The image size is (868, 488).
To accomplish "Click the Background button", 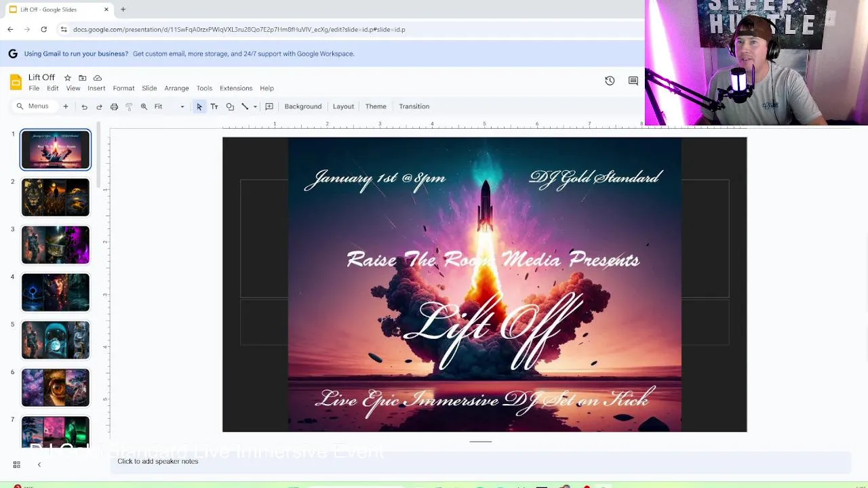I will 303,106.
